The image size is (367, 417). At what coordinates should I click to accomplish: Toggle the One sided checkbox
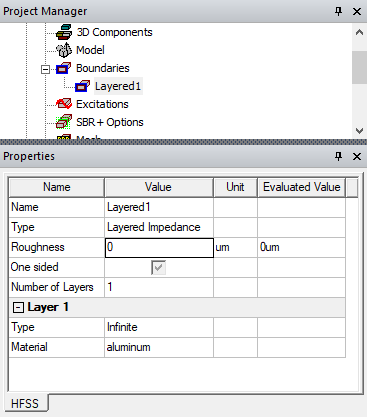click(158, 267)
